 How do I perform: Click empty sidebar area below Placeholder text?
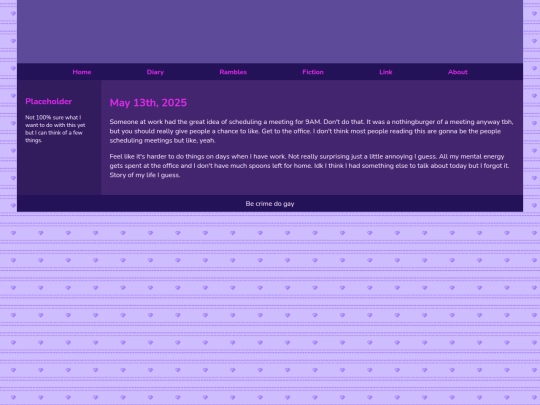[59, 169]
